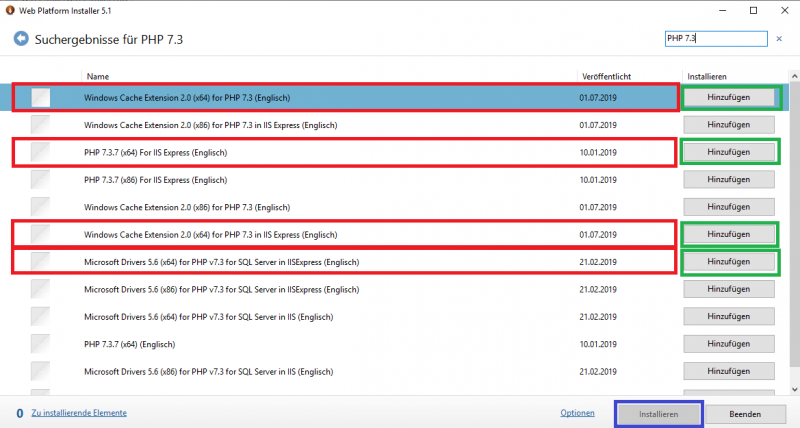This screenshot has height=428, width=800.
Task: Click the Installieren button
Action: pos(659,413)
